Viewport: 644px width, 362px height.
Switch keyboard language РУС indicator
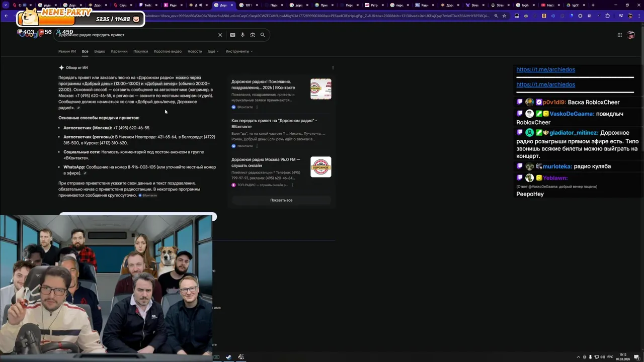pos(610,357)
